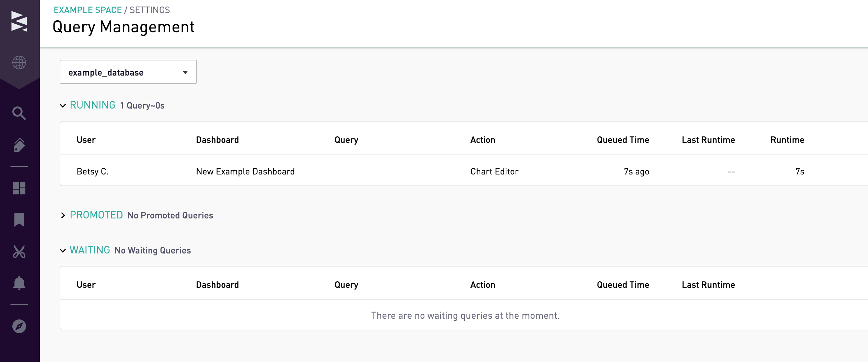
Task: Open the New Example Dashboard entry
Action: click(245, 171)
